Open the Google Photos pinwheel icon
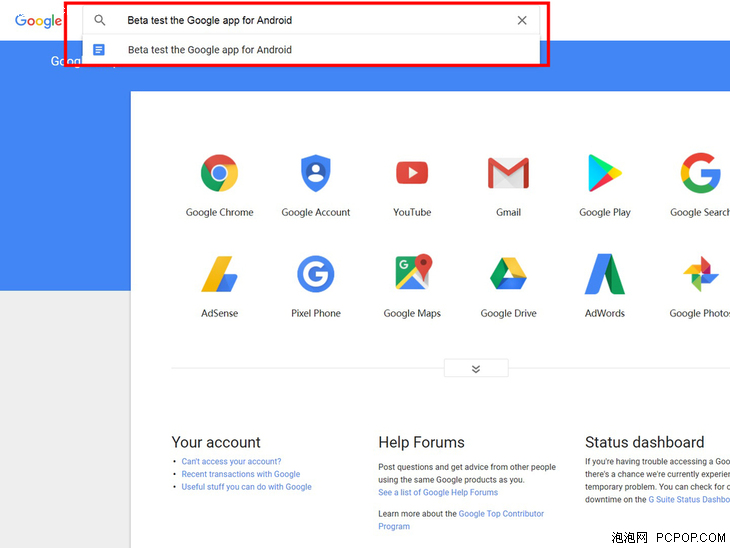The image size is (730, 548). [701, 274]
